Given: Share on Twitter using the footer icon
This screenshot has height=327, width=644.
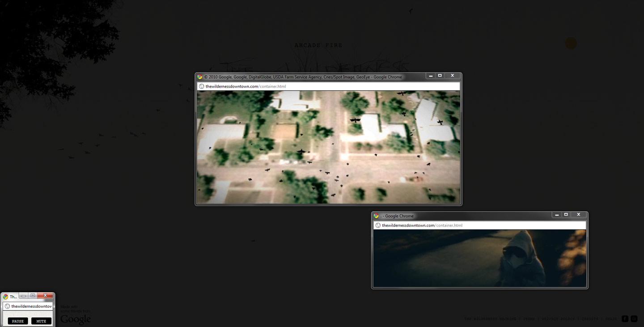Looking at the screenshot, I should 634,319.
